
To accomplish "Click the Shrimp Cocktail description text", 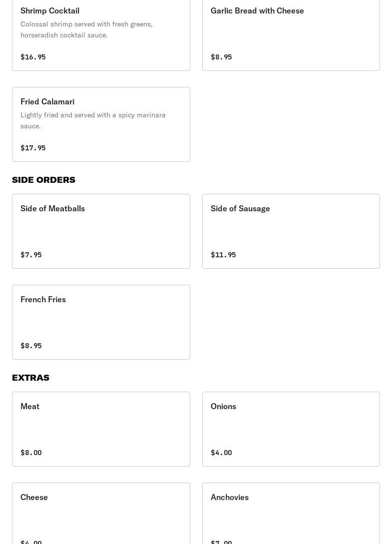I will pyautogui.click(x=86, y=29).
